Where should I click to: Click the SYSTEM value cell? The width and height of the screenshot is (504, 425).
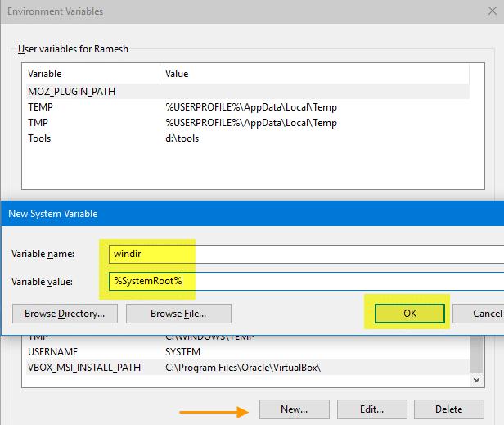point(182,352)
